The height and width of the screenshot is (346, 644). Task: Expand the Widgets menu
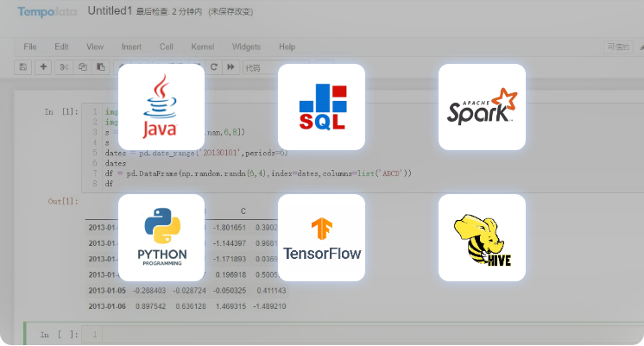pyautogui.click(x=246, y=47)
